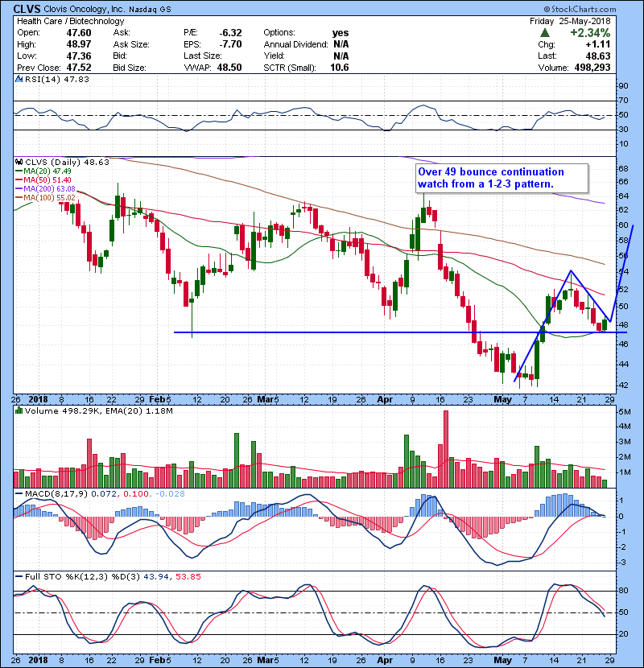The image size is (644, 668).
Task: Click the Apr label under the price chart
Action: [x=385, y=400]
